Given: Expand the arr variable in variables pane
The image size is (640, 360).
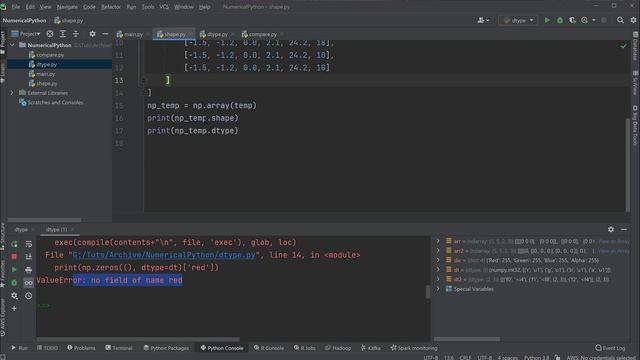Looking at the screenshot, I should pyautogui.click(x=438, y=241).
